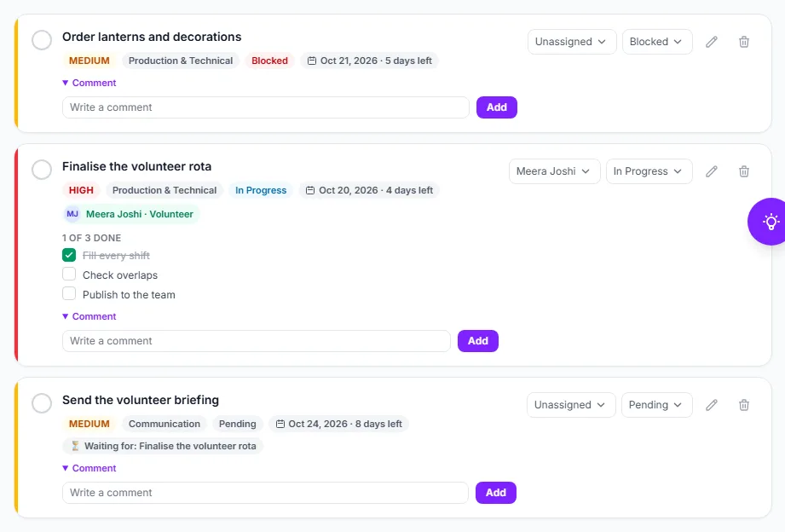Open the Pending status dropdown
The height and width of the screenshot is (532, 785).
pos(657,405)
